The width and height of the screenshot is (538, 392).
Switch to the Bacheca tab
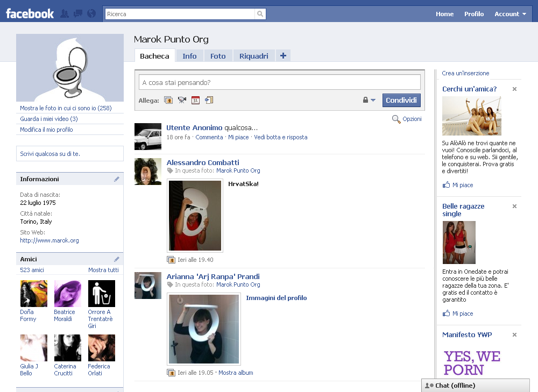pos(154,56)
